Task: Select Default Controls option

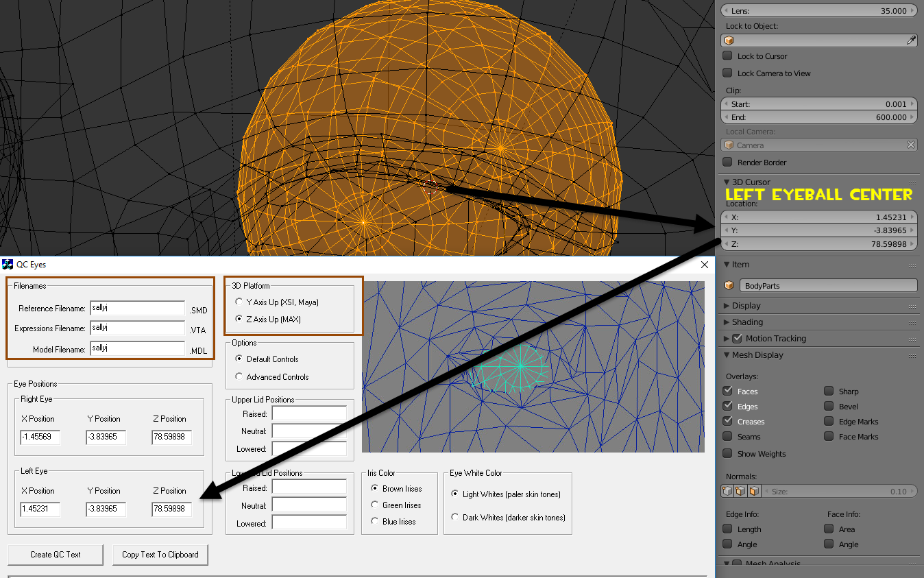Action: tap(239, 359)
